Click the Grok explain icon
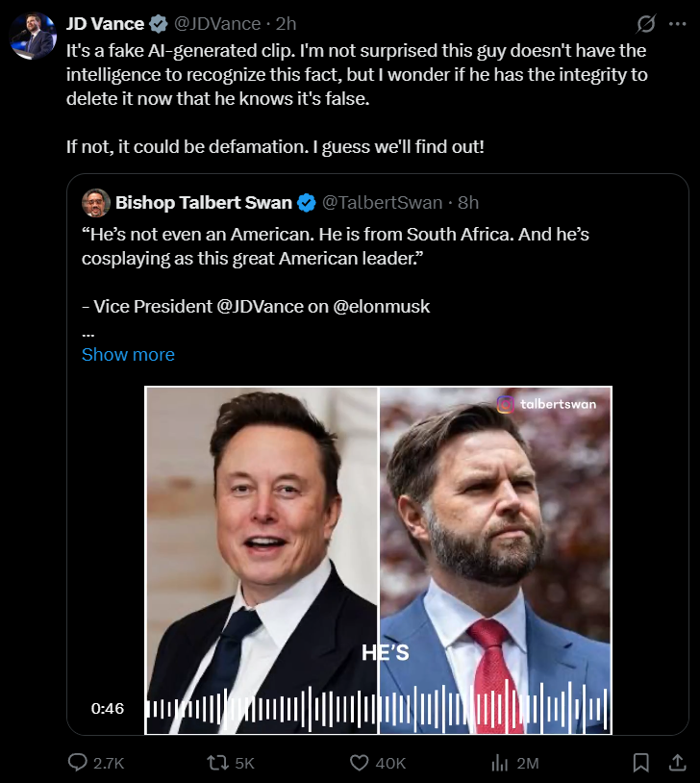Screen dimensions: 700x783 coord(647,23)
